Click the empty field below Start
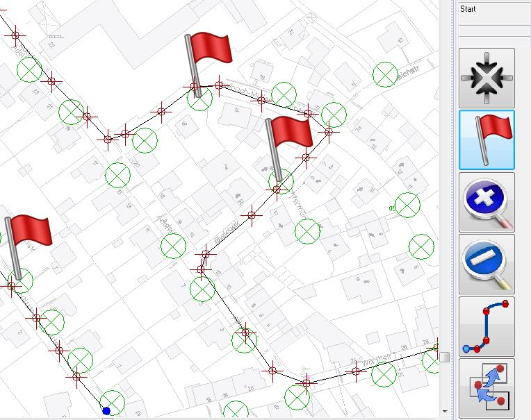The width and height of the screenshot is (531, 420). tap(493, 31)
